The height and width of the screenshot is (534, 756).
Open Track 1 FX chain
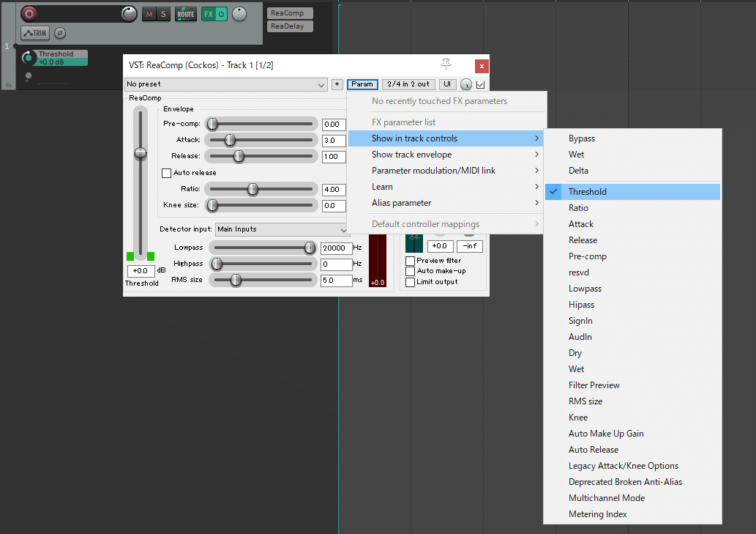point(209,15)
